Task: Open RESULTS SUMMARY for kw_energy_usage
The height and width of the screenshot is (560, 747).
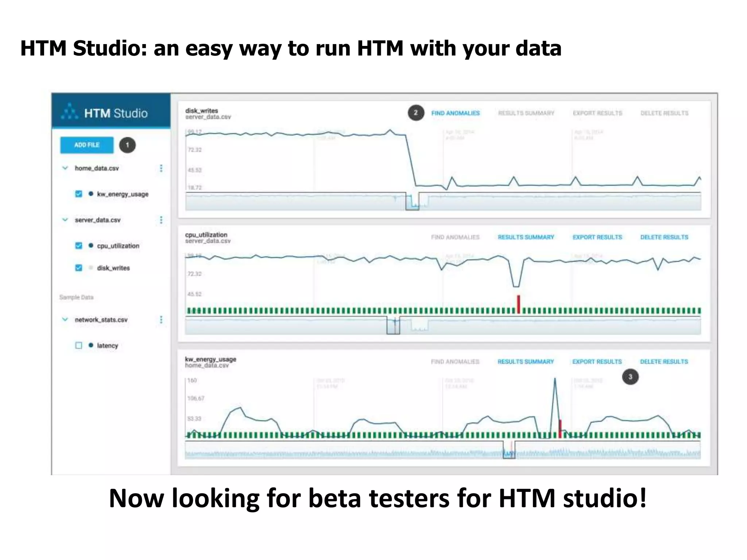Action: coord(526,361)
